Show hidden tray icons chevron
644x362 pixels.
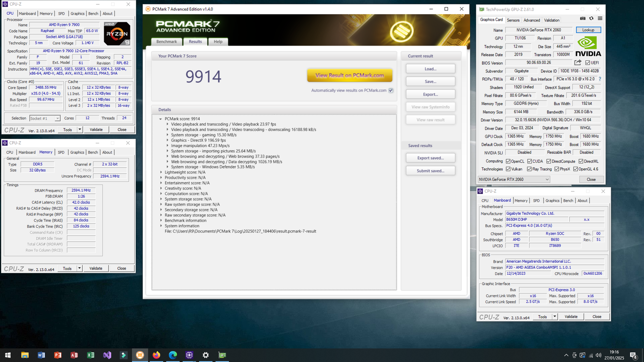566,355
